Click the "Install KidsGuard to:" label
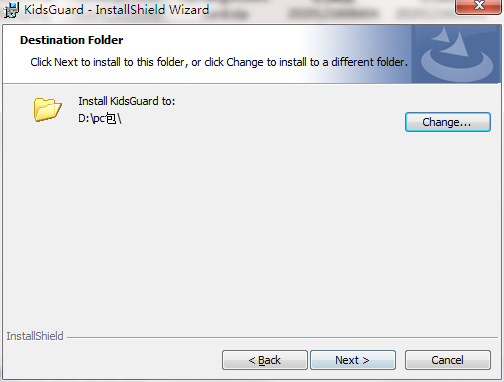The width and height of the screenshot is (504, 382). [127, 101]
